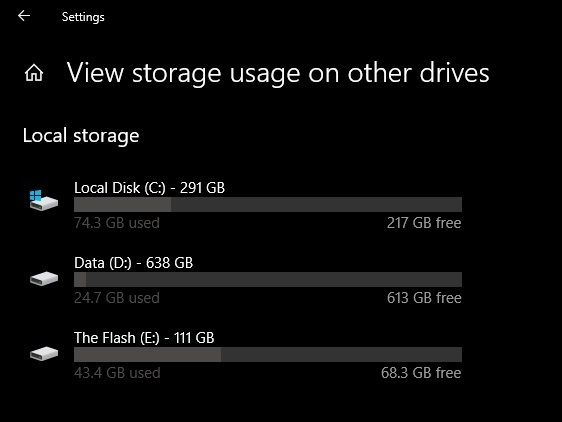Screen dimensions: 562x422
Task: Click the 613 GB free label
Action: (x=424, y=298)
